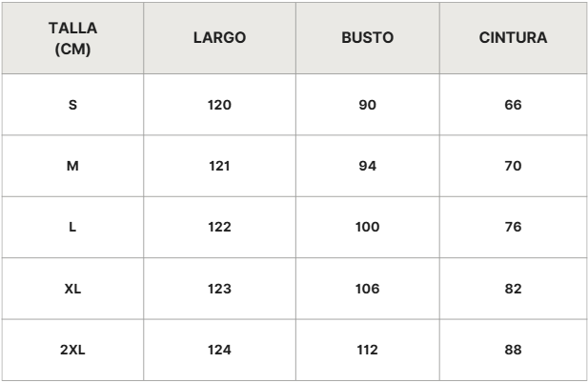Click the XL size row label
Viewport: 588px width, 383px height.
[x=72, y=289]
